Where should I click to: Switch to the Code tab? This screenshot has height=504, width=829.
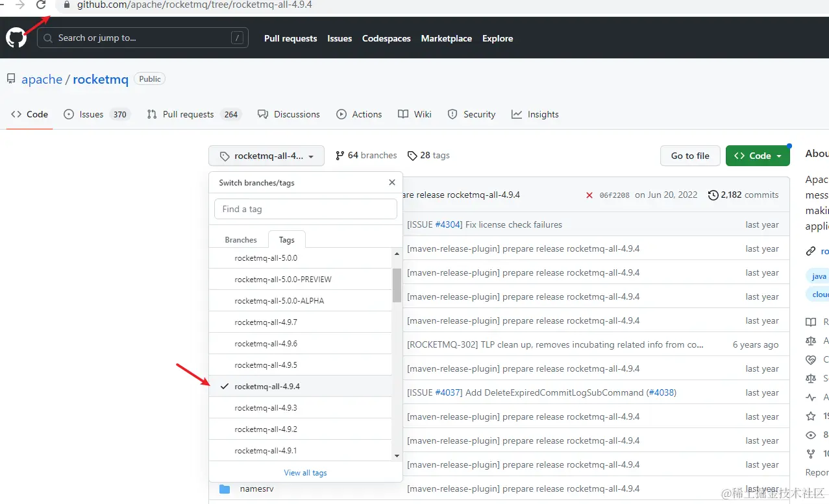click(30, 114)
